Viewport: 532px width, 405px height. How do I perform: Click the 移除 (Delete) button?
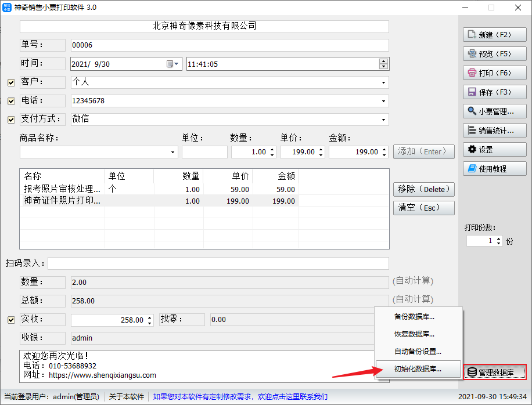tap(424, 189)
